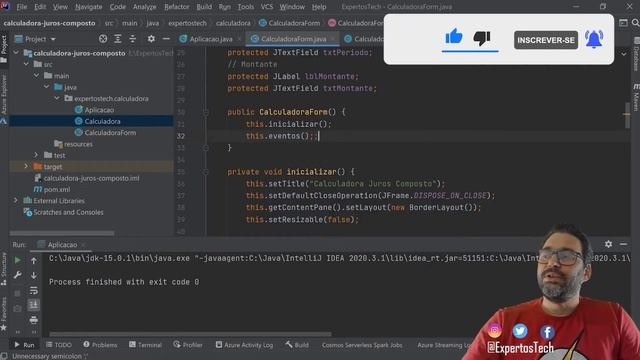Toggle fold marker at line 30 constructor
Screen dimensions: 640x360
[206, 112]
